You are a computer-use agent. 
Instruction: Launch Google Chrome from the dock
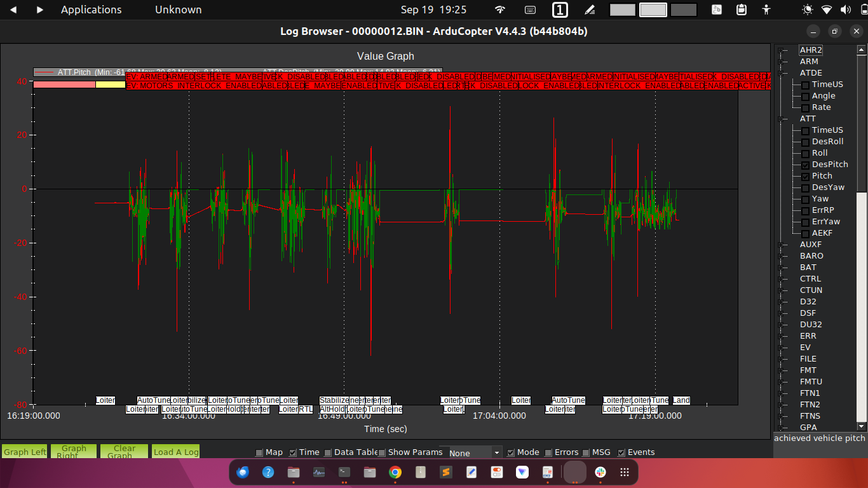[x=395, y=472]
